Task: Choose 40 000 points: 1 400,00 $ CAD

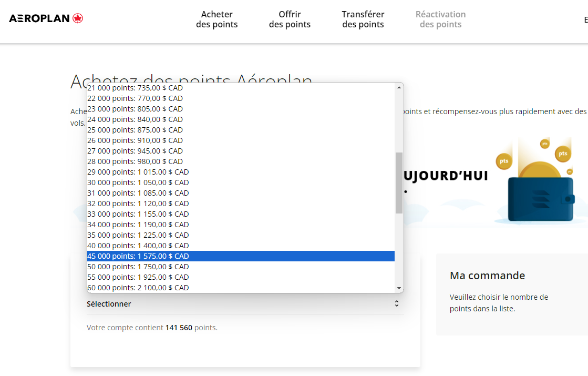Action: [241, 246]
